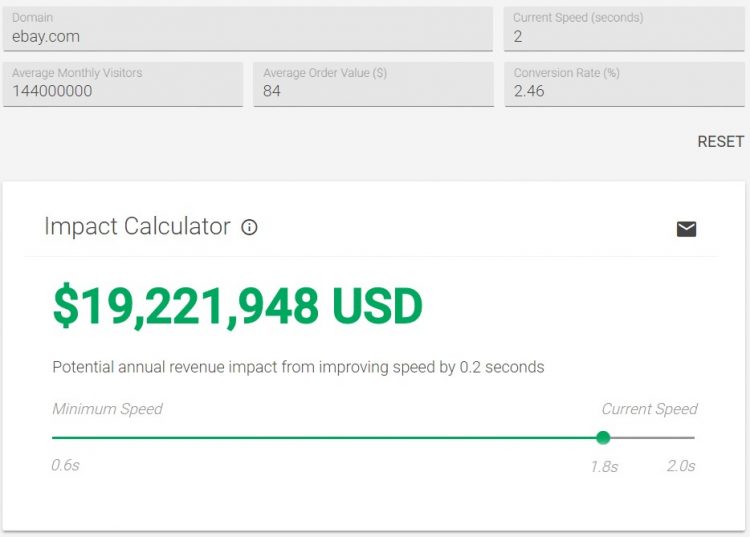Screen dimensions: 750x537
Task: Click the 1.8s slider value label
Action: pyautogui.click(x=604, y=466)
